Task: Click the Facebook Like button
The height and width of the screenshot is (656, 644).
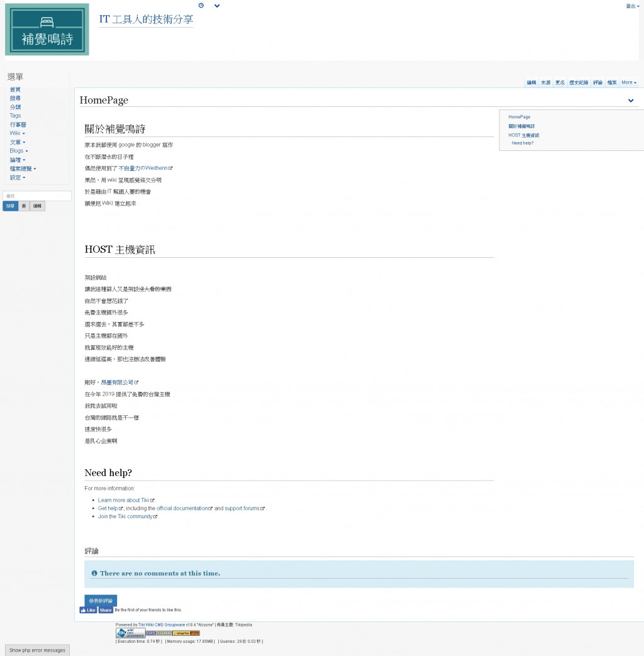Action: [88, 610]
